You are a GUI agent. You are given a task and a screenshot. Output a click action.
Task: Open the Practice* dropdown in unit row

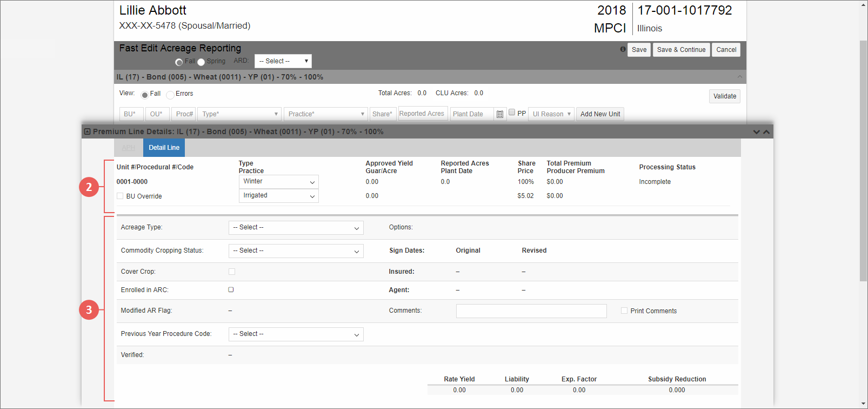click(326, 114)
